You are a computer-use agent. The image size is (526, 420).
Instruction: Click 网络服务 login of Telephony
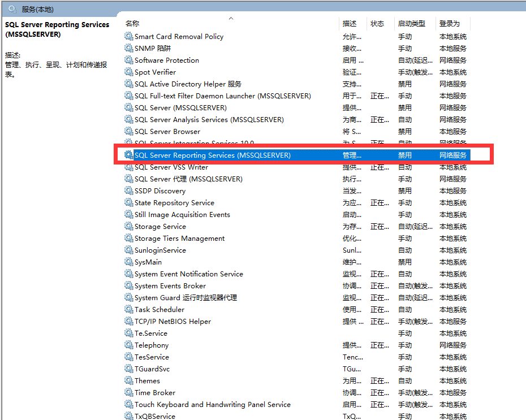point(453,345)
